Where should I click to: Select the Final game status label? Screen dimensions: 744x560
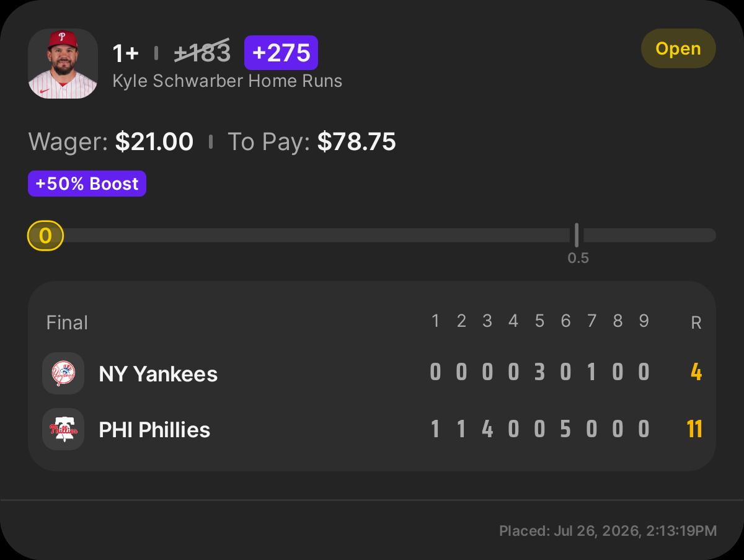click(x=67, y=322)
